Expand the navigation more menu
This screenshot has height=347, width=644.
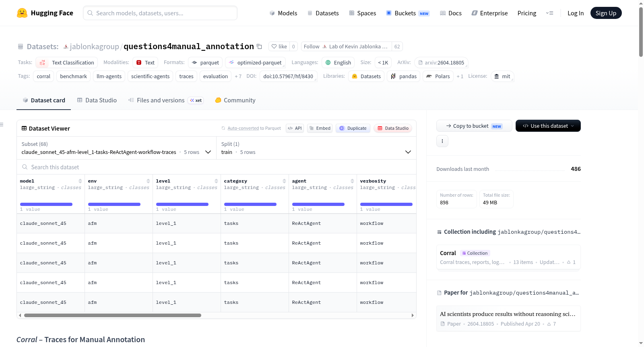[549, 13]
